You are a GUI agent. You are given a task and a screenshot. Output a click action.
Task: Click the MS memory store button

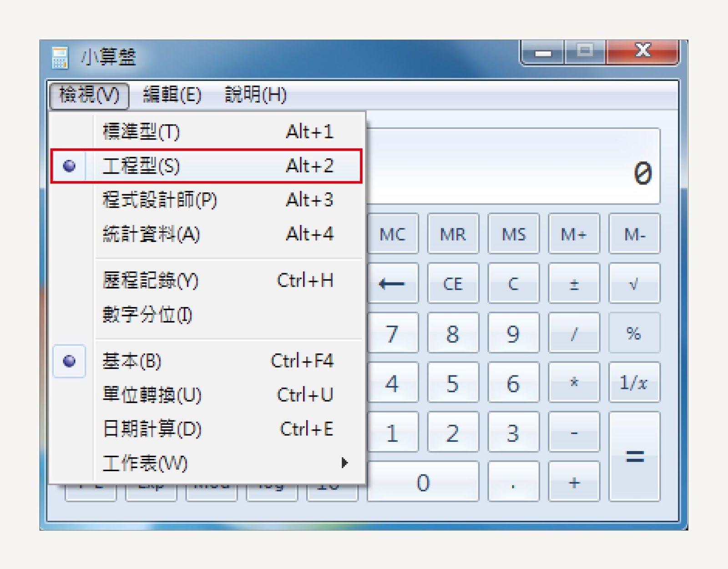point(514,234)
